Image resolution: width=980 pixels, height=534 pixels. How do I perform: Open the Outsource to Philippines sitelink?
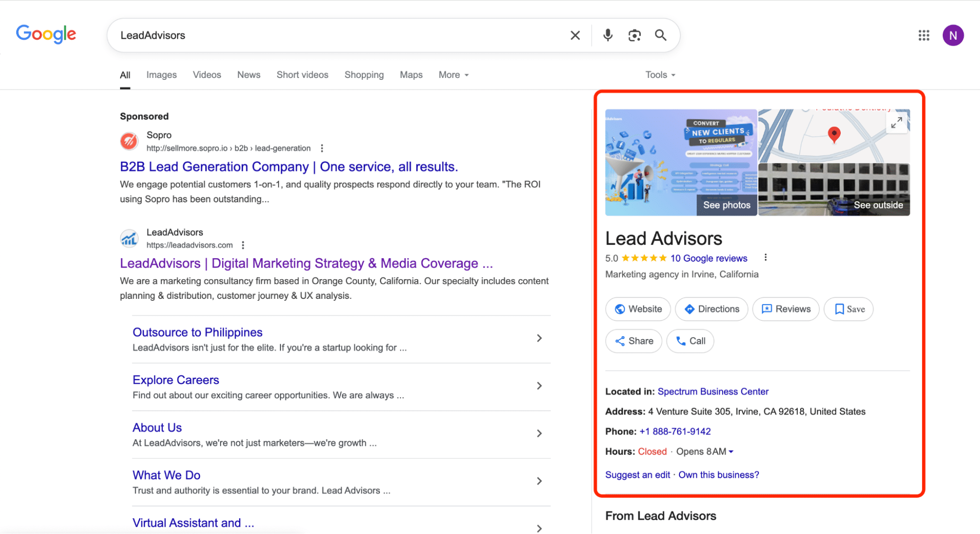pyautogui.click(x=198, y=332)
